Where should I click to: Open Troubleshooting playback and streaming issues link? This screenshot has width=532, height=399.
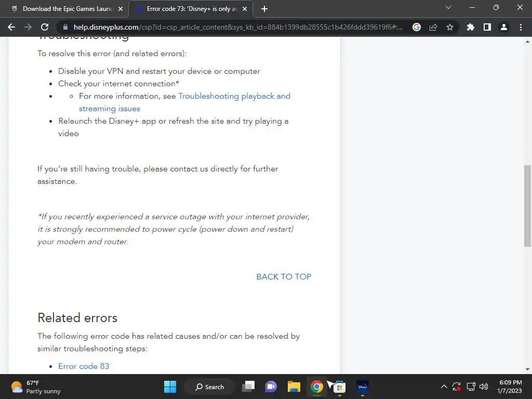[184, 102]
